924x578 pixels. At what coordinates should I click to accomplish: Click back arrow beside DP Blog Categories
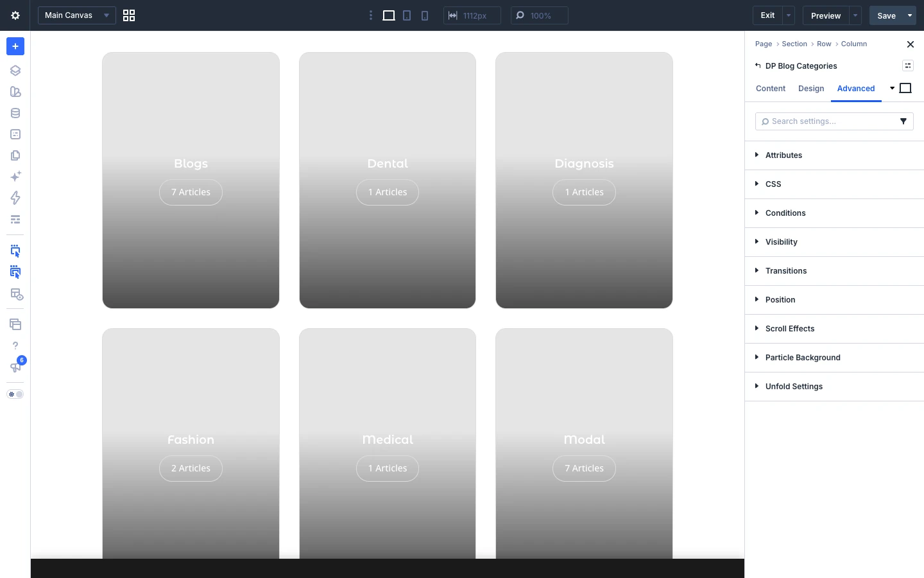[x=758, y=66]
